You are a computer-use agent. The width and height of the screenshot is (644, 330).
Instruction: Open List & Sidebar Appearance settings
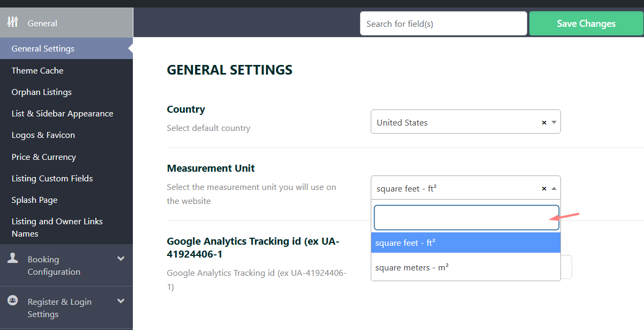(x=62, y=113)
